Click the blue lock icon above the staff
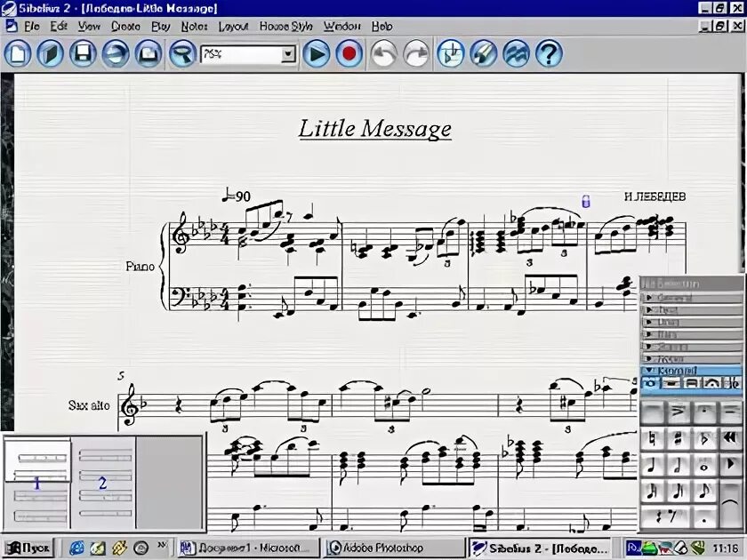 pyautogui.click(x=586, y=201)
